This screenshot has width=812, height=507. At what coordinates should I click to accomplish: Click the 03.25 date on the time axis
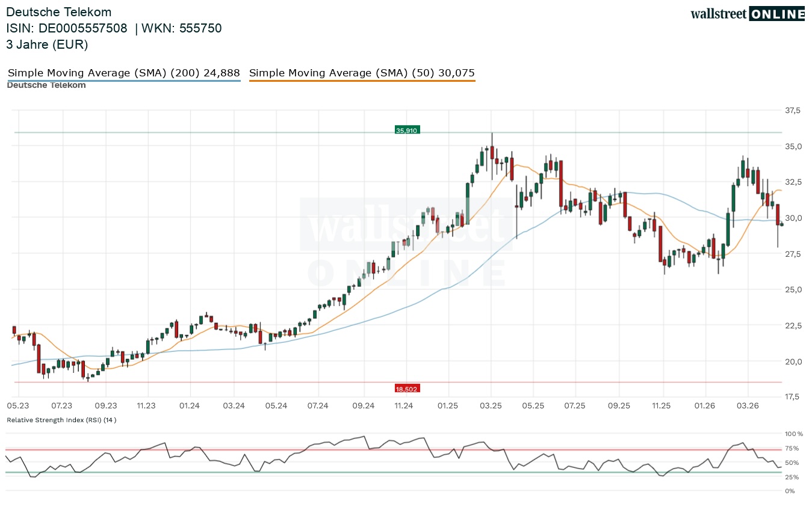[x=491, y=406]
